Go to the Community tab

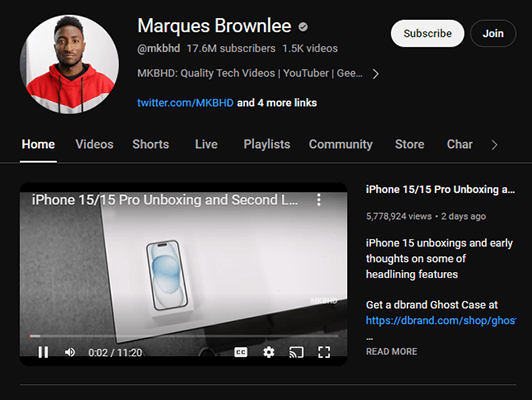tap(341, 144)
